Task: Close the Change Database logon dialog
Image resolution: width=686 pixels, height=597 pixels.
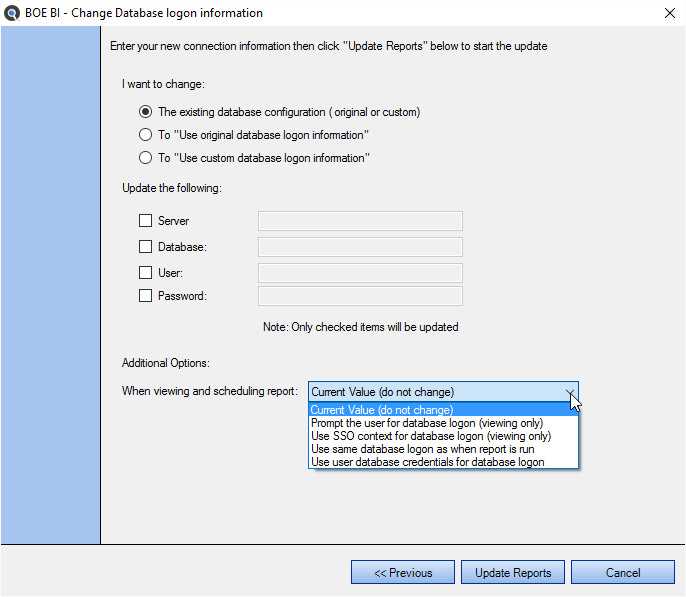Action: (669, 13)
